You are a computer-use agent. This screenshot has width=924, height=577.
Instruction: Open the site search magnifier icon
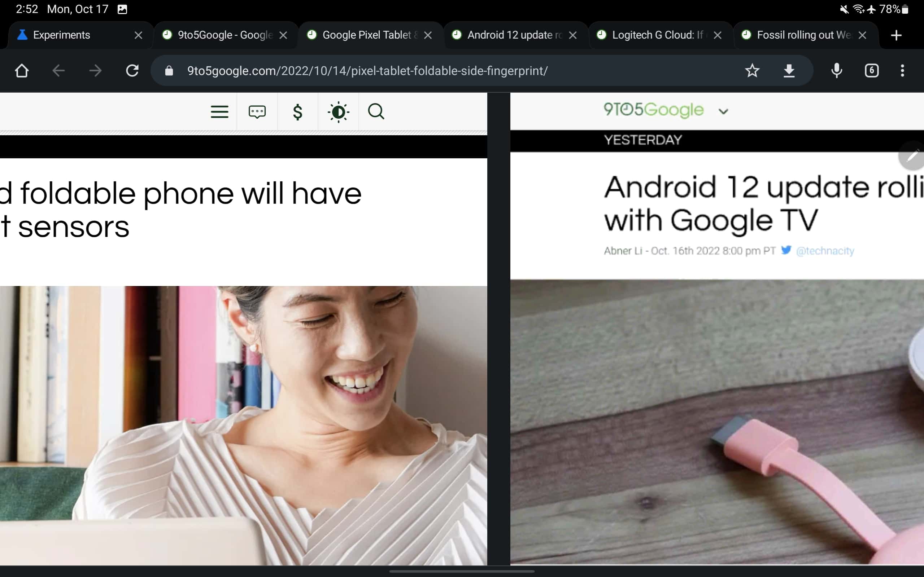point(376,112)
